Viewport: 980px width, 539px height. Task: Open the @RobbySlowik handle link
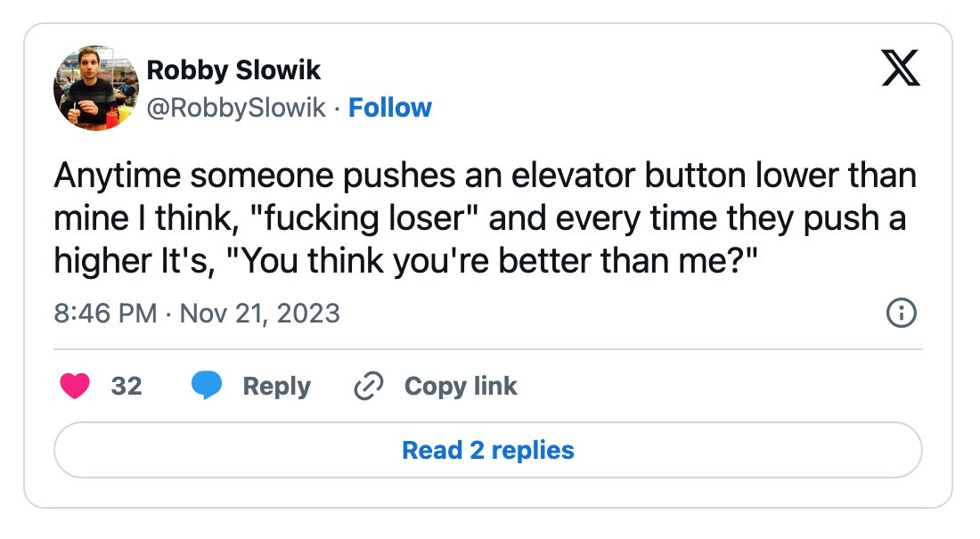[x=236, y=108]
